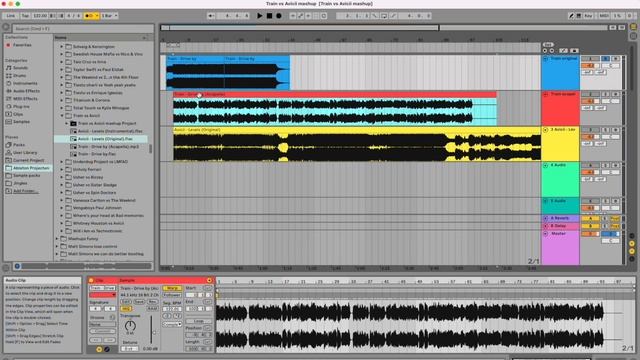Arm the 4 Audio track
The height and width of the screenshot is (360, 640).
pyautogui.click(x=615, y=165)
